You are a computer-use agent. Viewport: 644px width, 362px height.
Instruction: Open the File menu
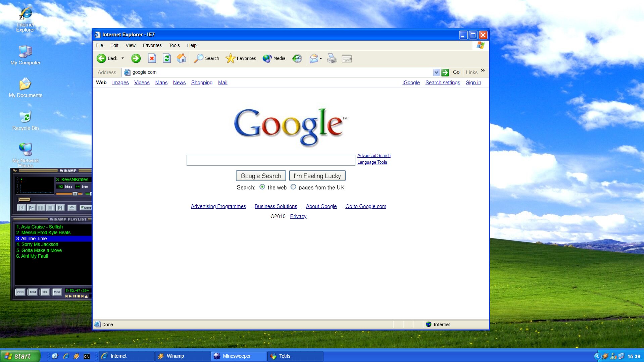(x=99, y=45)
